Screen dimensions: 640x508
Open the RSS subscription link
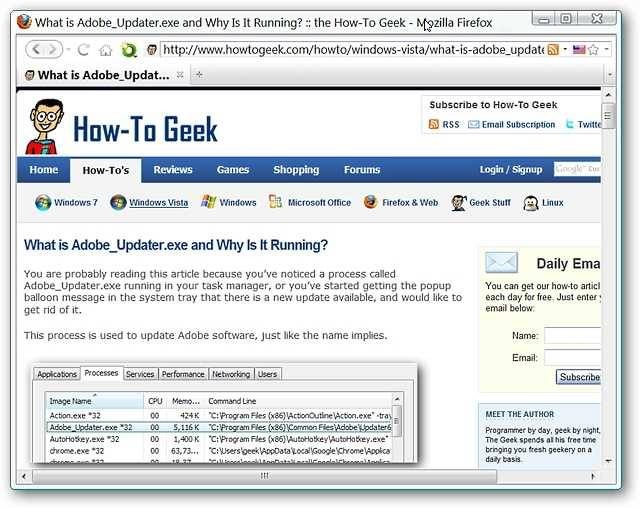pyautogui.click(x=451, y=124)
